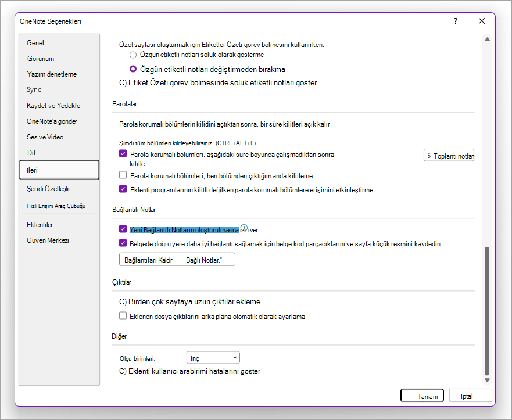
Task: Click 'C) Etiket Özeti görev bölmesinde soluk' option
Action: click(218, 83)
